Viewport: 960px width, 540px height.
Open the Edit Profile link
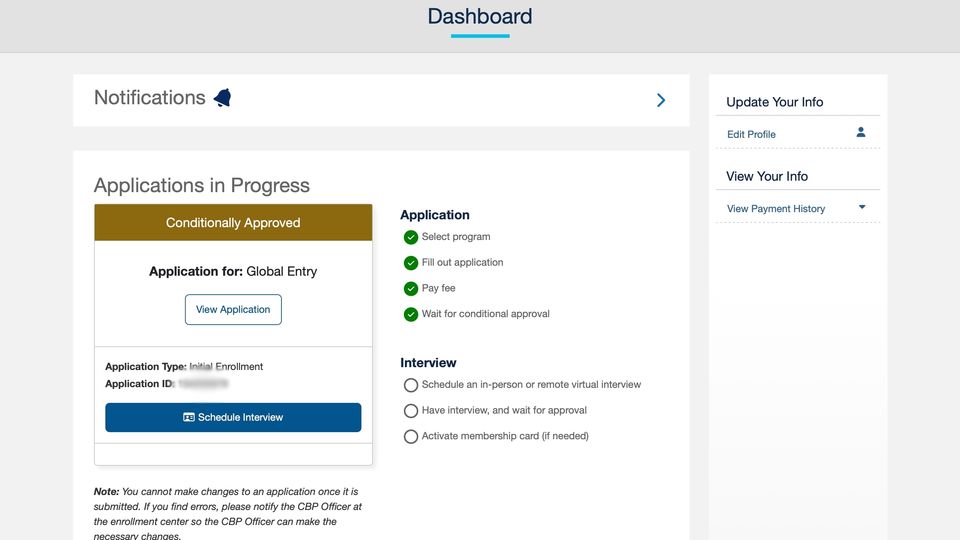(x=751, y=134)
